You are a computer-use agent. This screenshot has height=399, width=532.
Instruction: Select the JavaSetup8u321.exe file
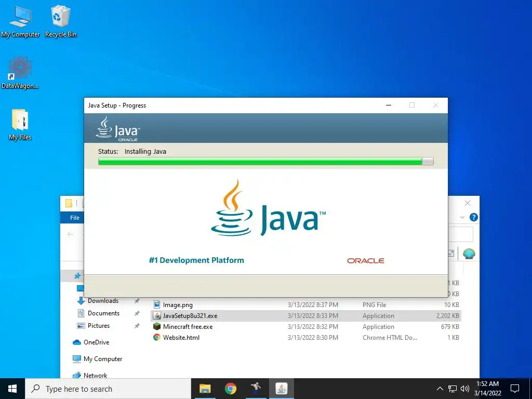(x=305, y=315)
